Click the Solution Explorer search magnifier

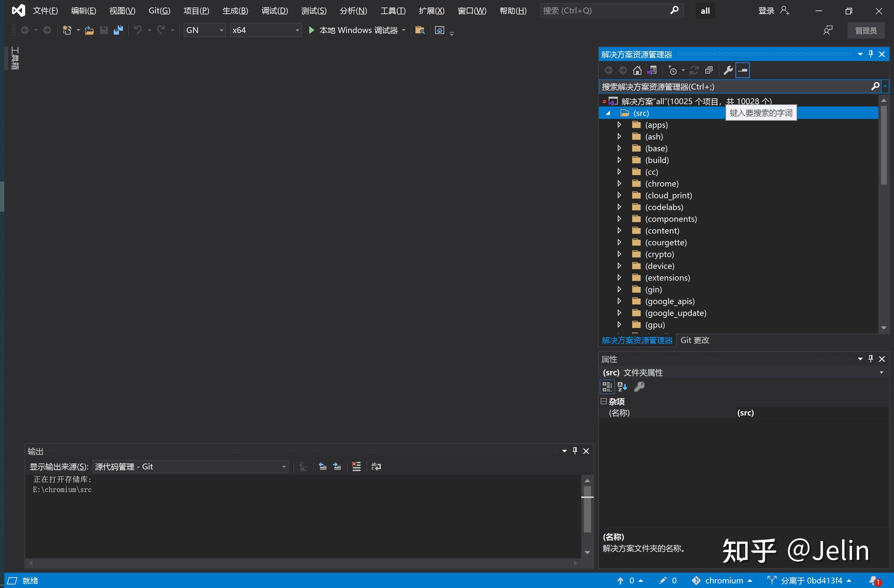875,86
